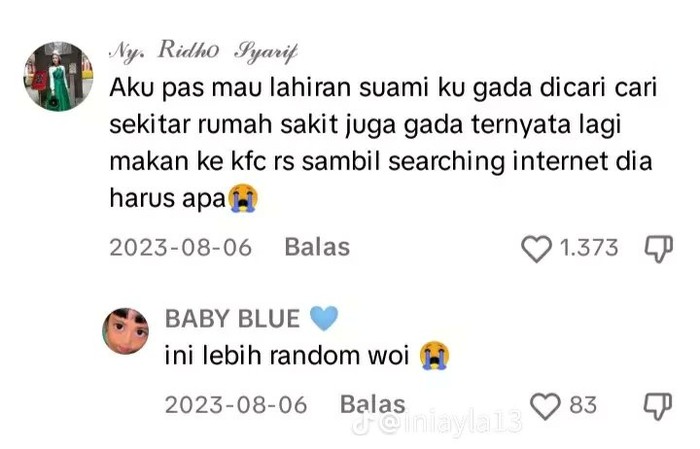The height and width of the screenshot is (449, 700).
Task: Click the 2023-08-06 date on the first comment
Action: tap(181, 248)
